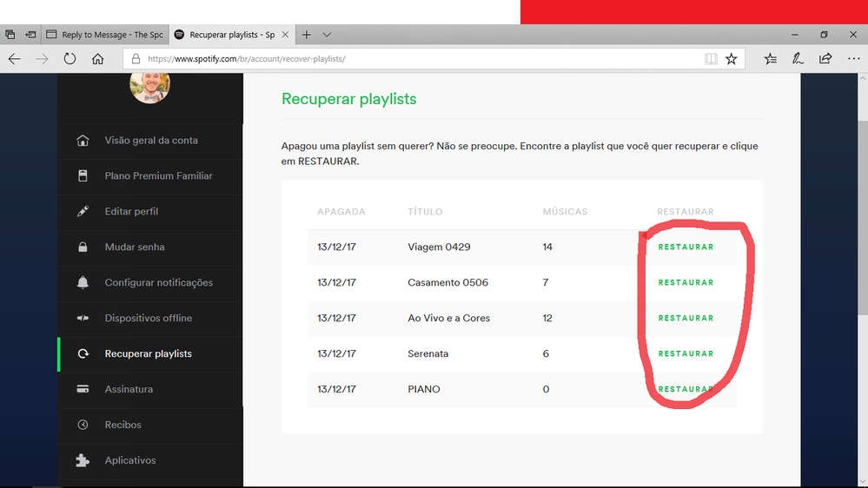Click the card icon for Assinatura
This screenshot has width=868, height=488.
point(83,389)
